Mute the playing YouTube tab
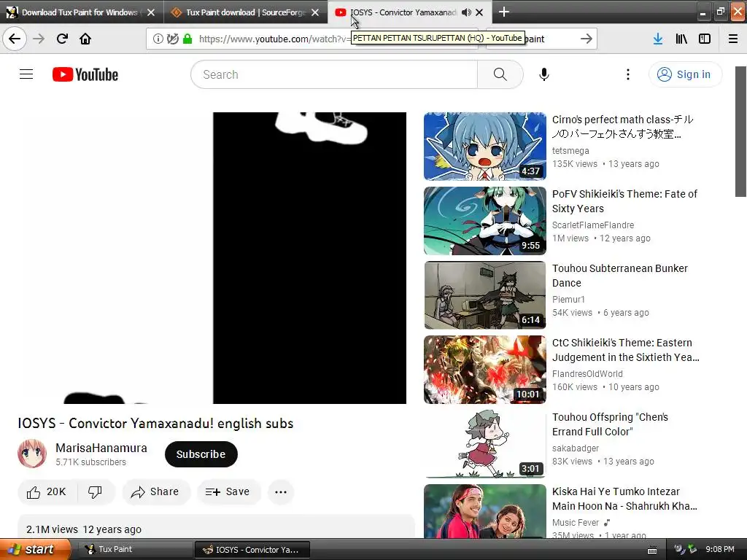This screenshot has width=747, height=560. pos(466,12)
